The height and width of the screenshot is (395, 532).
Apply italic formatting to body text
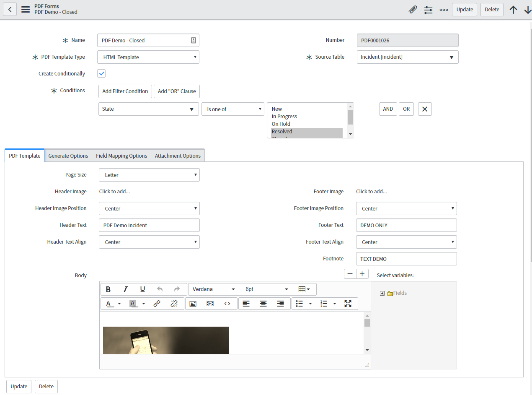tap(125, 289)
